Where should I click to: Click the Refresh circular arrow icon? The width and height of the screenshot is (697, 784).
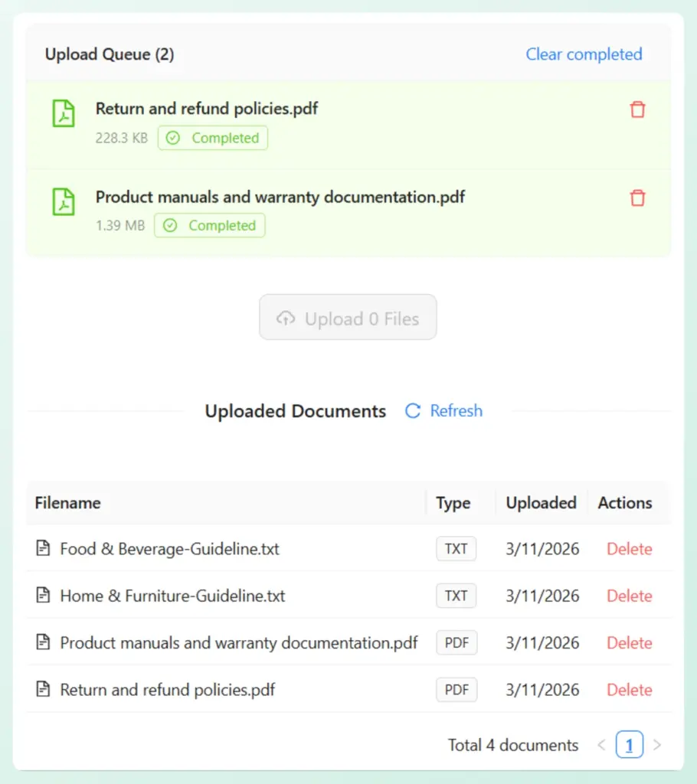412,410
